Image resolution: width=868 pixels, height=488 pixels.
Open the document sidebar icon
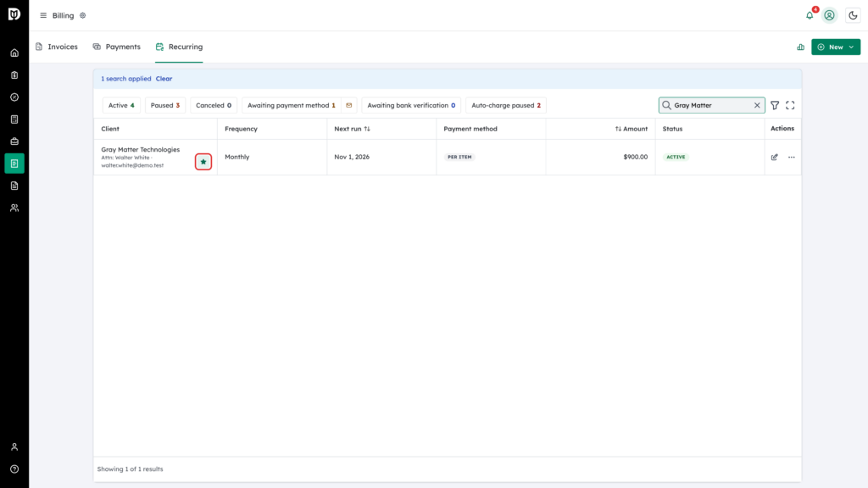[14, 186]
